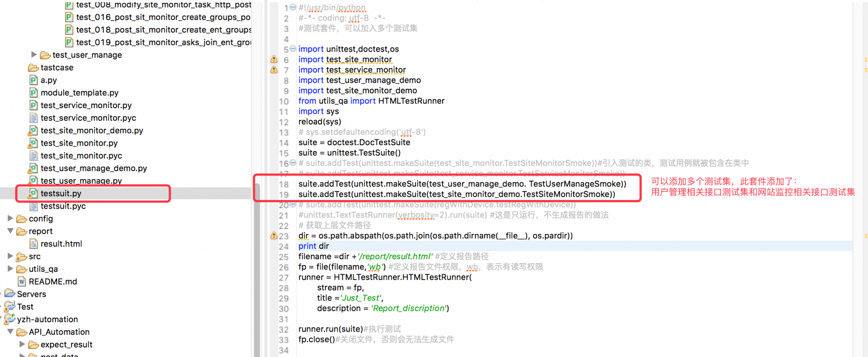868x357 pixels.
Task: Click warning icon on line 23
Action: 274,235
